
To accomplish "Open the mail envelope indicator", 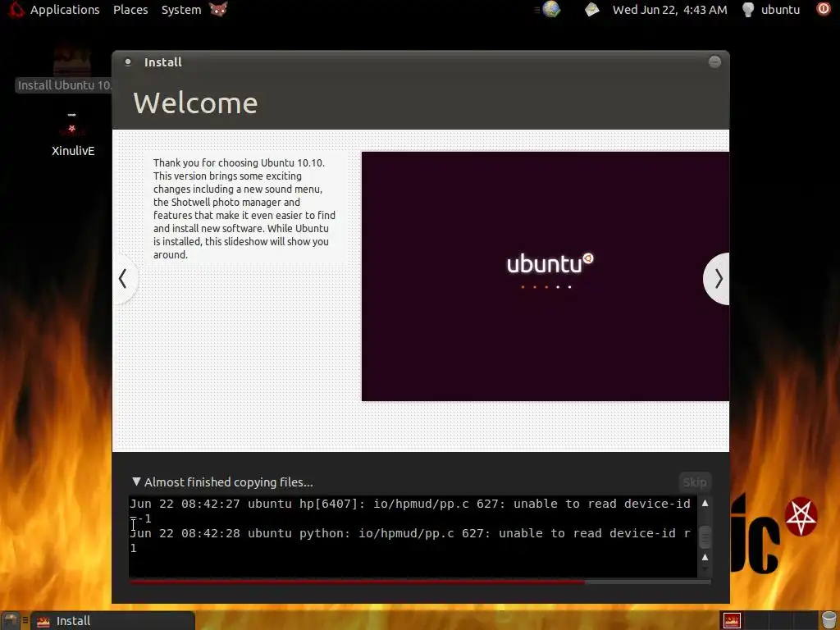I will pyautogui.click(x=591, y=10).
